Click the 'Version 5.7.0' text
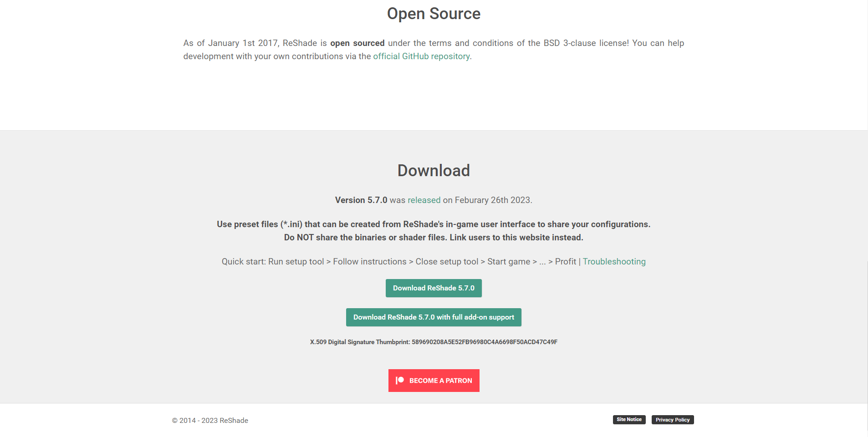868x437 pixels. tap(361, 200)
